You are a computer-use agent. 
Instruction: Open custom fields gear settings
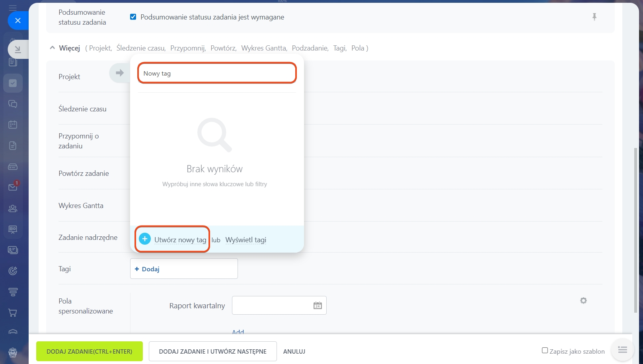(x=583, y=301)
